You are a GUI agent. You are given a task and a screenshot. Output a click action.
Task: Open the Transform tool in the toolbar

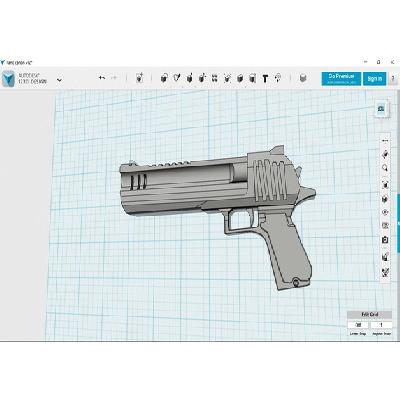pos(140,78)
